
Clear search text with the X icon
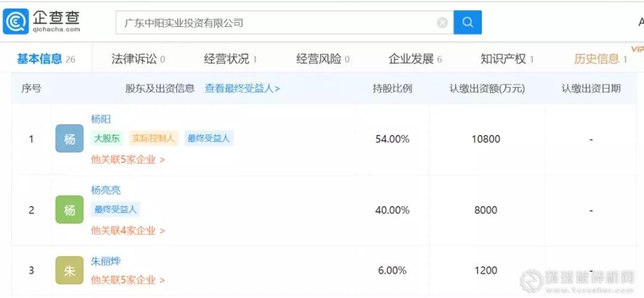[x=442, y=23]
